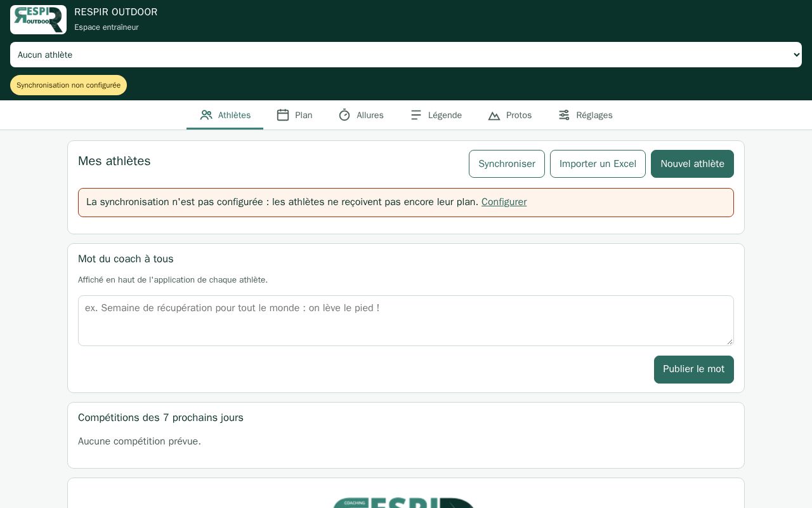
Task: Click the 'Affiché en haut de l'application' hint text
Action: point(173,280)
